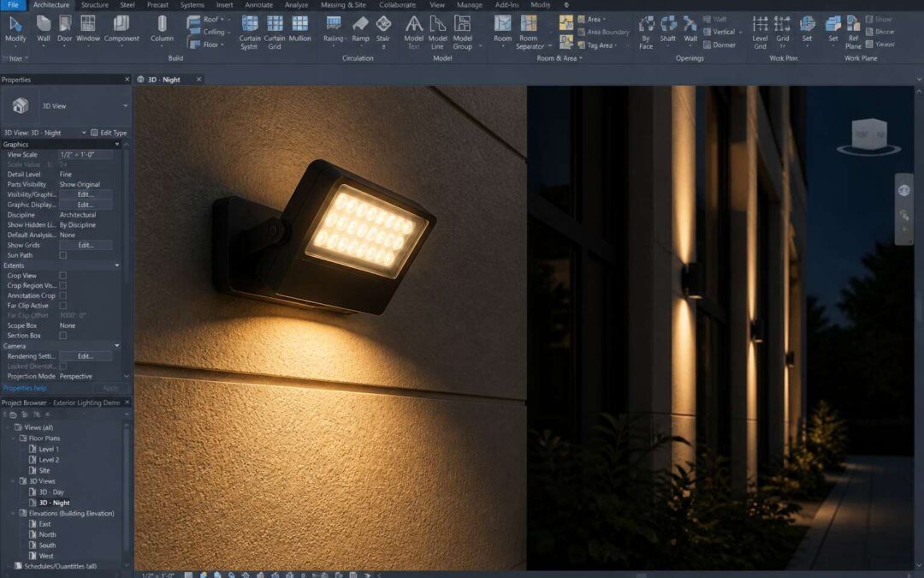
Task: Collapse the Graphics property group
Action: point(116,145)
